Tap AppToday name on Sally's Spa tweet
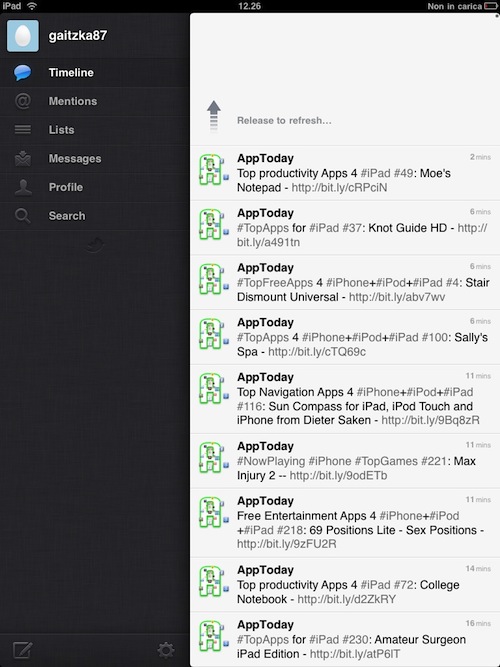Screen dimensions: 500x667 [x=266, y=322]
